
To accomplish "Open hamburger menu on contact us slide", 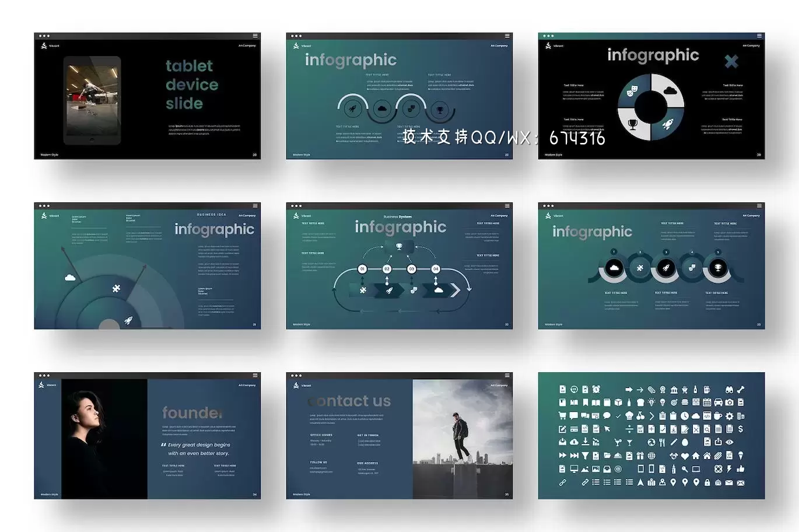I will click(x=507, y=376).
